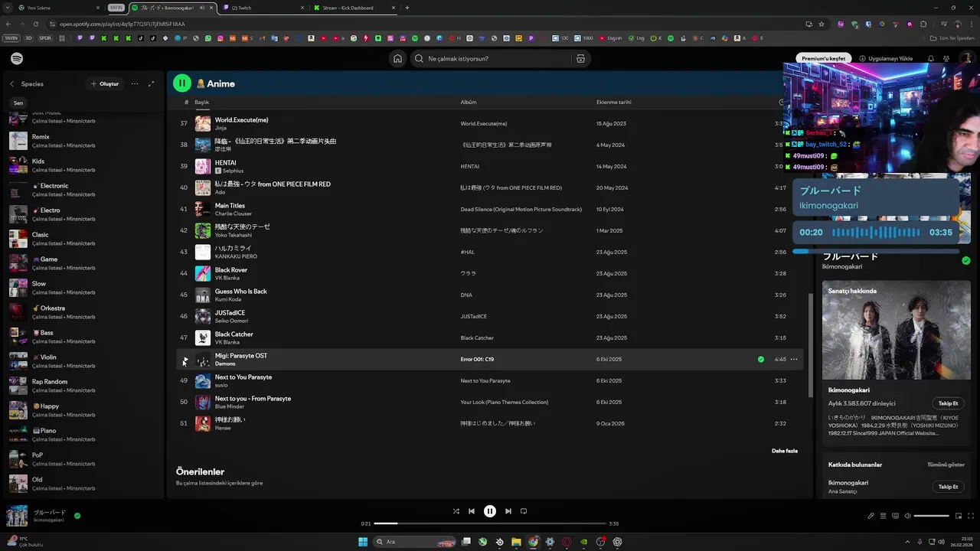Open the mini player icon
This screenshot has width=980, height=551.
pyautogui.click(x=958, y=516)
